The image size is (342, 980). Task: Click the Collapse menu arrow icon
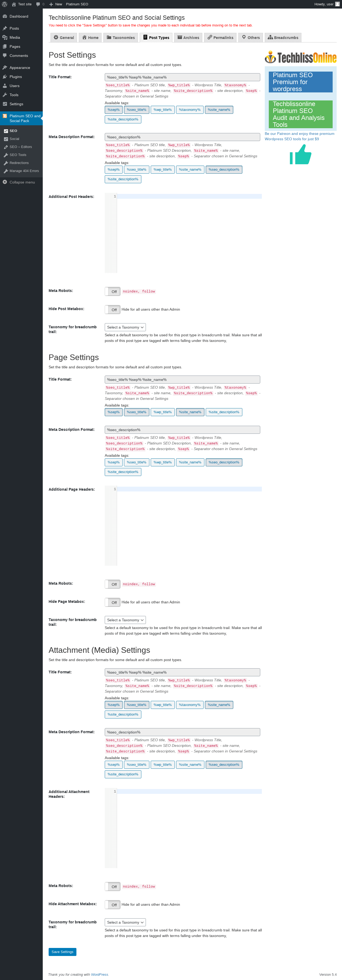(5, 182)
